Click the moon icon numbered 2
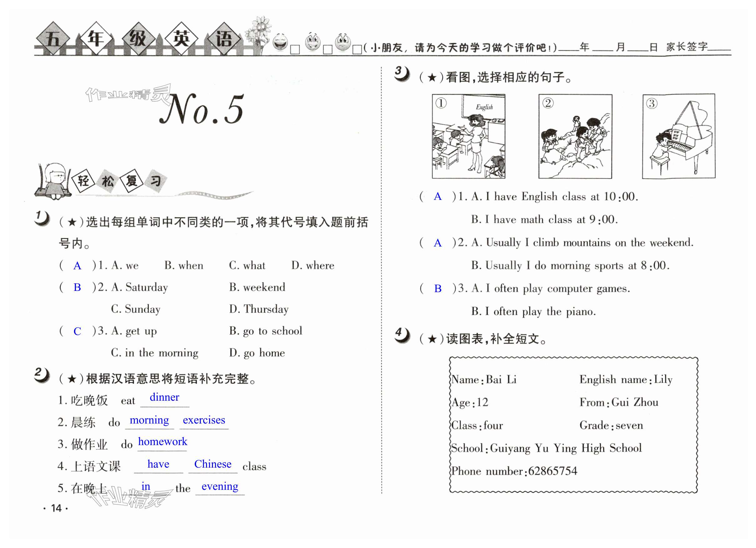 [42, 375]
